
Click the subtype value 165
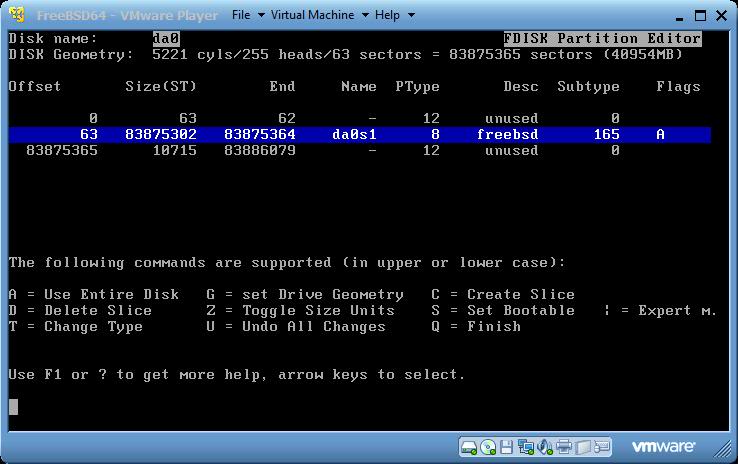(x=607, y=135)
